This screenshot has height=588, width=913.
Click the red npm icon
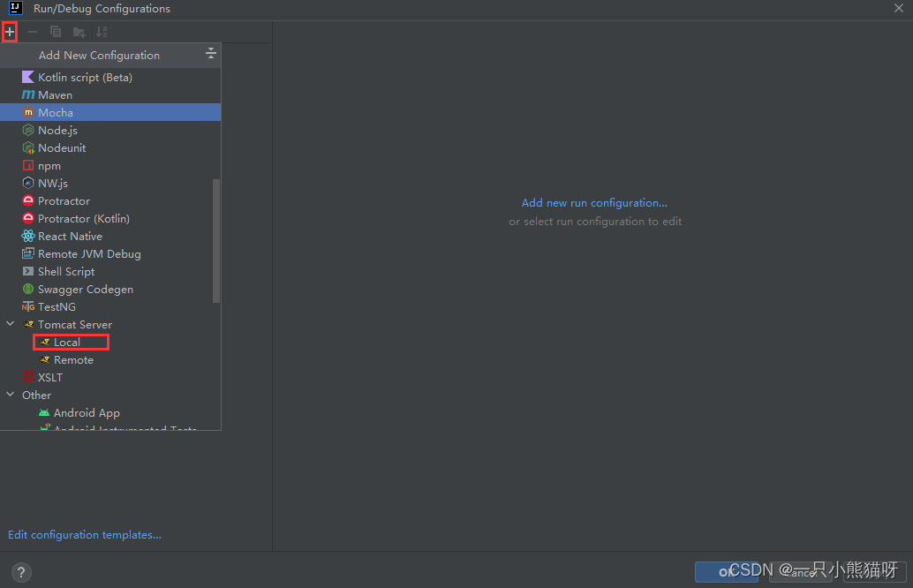(x=28, y=165)
